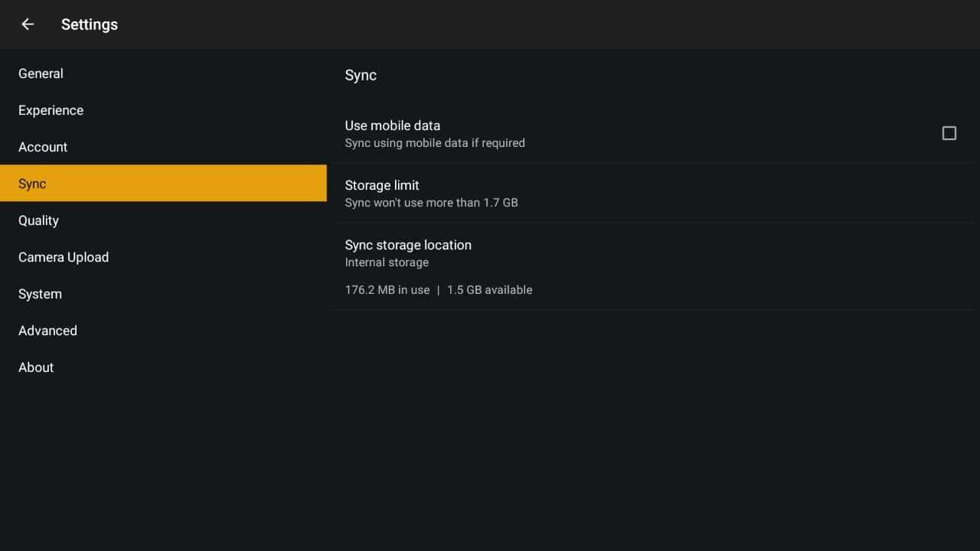980x551 pixels.
Task: Open the Advanced settings category
Action: pyautogui.click(x=47, y=331)
